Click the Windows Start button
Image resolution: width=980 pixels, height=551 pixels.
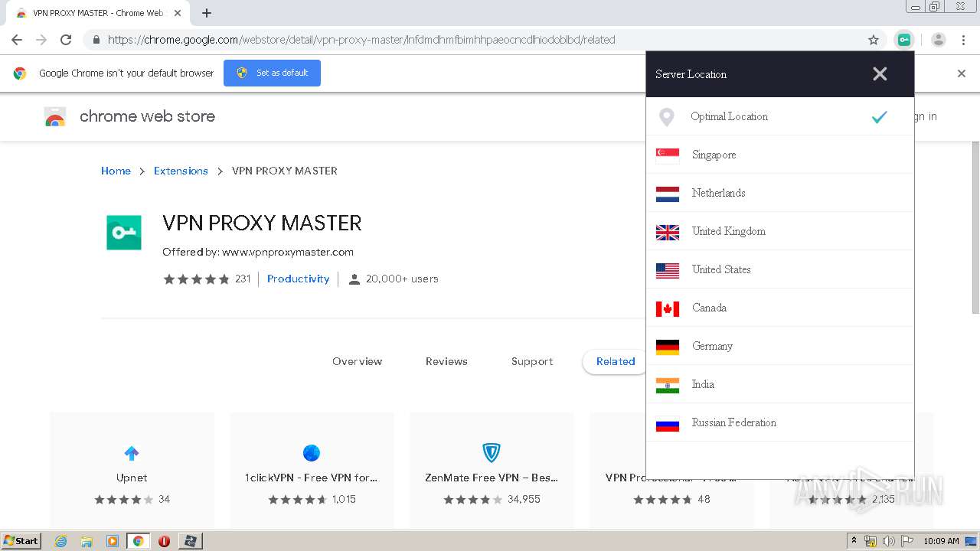pos(21,540)
